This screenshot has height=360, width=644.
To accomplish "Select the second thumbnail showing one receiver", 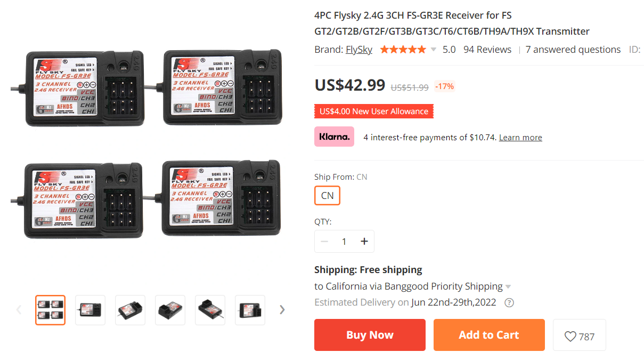I will coord(91,310).
